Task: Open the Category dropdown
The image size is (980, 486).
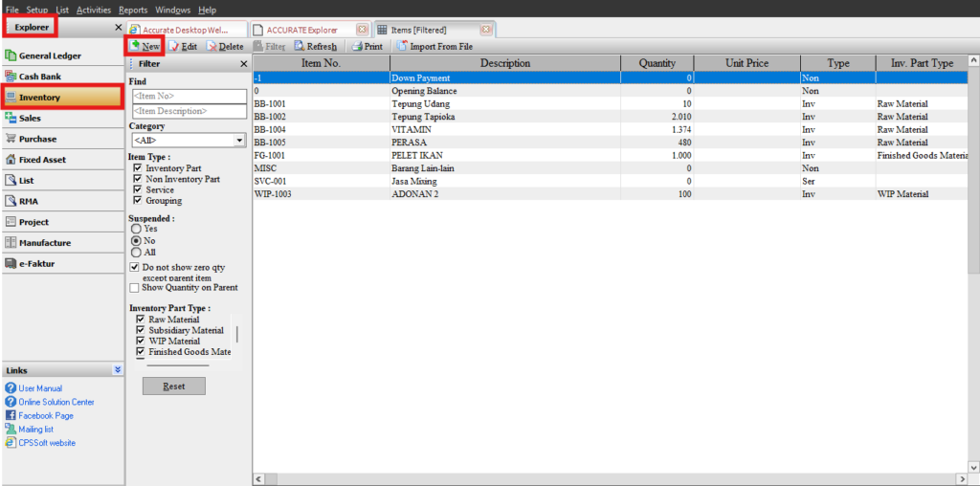Action: [240, 141]
